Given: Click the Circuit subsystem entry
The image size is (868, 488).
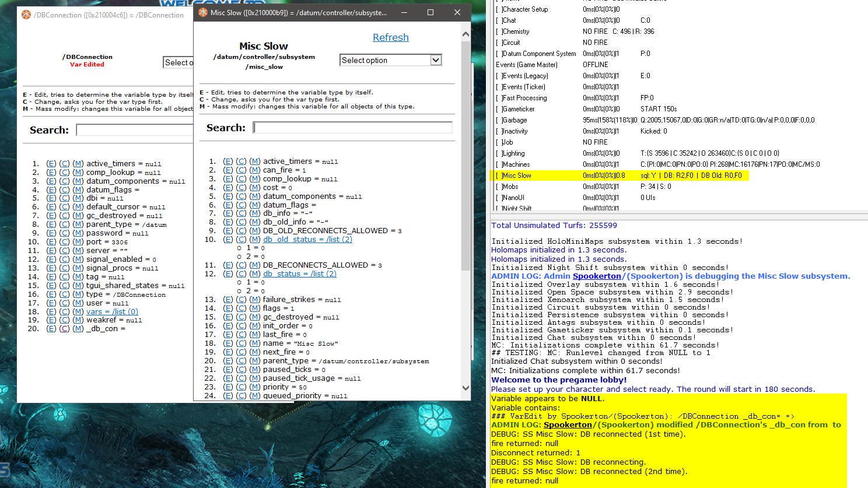Looking at the screenshot, I should 510,43.
